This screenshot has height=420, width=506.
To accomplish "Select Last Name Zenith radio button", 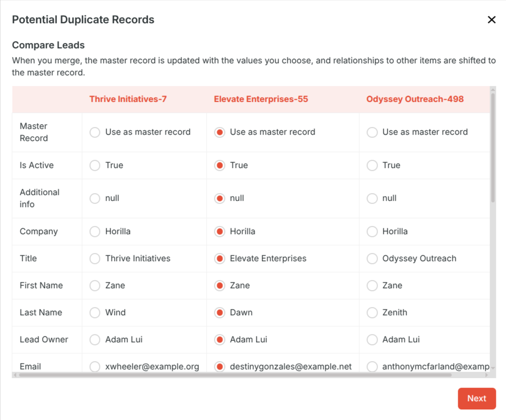I will (x=372, y=312).
